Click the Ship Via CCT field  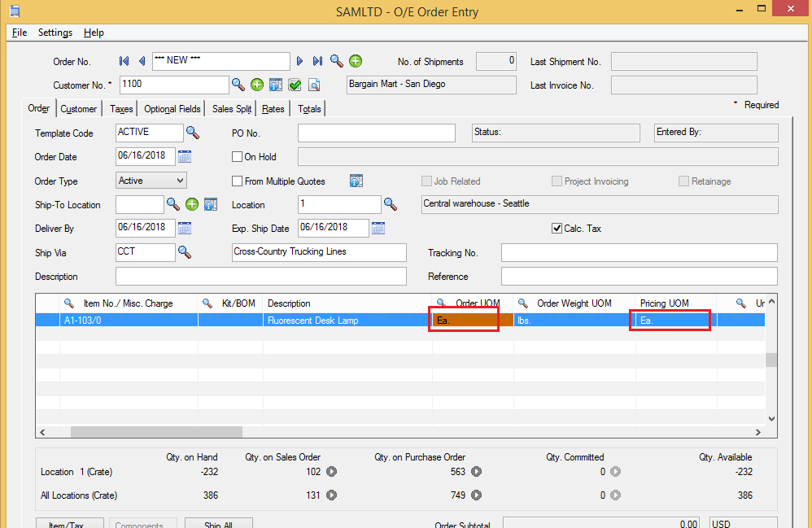pyautogui.click(x=146, y=252)
